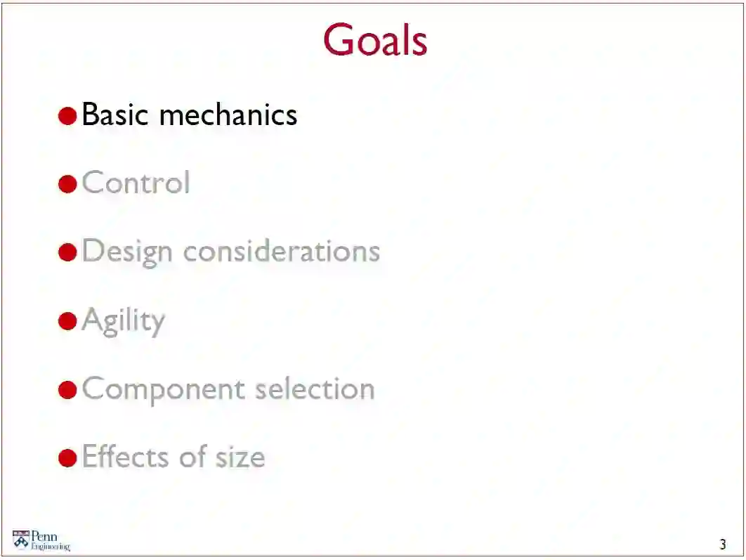746x560 pixels.
Task: Click the word considerations
Action: tap(282, 251)
